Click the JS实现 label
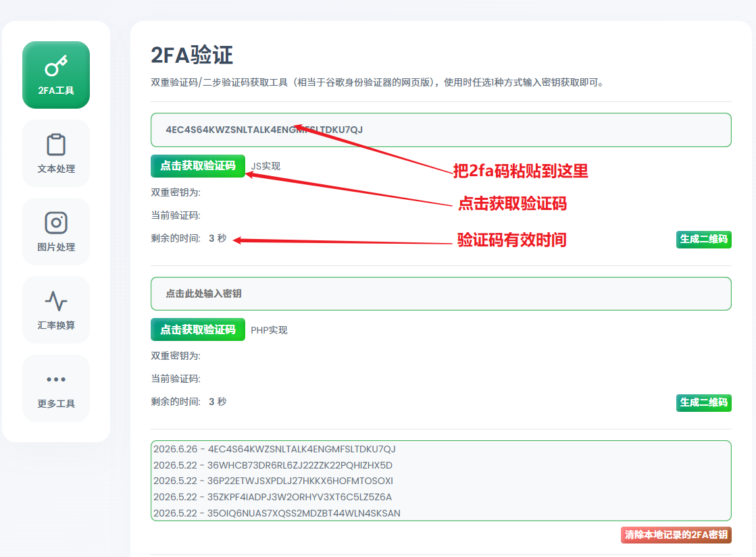The width and height of the screenshot is (756, 557). coord(266,166)
